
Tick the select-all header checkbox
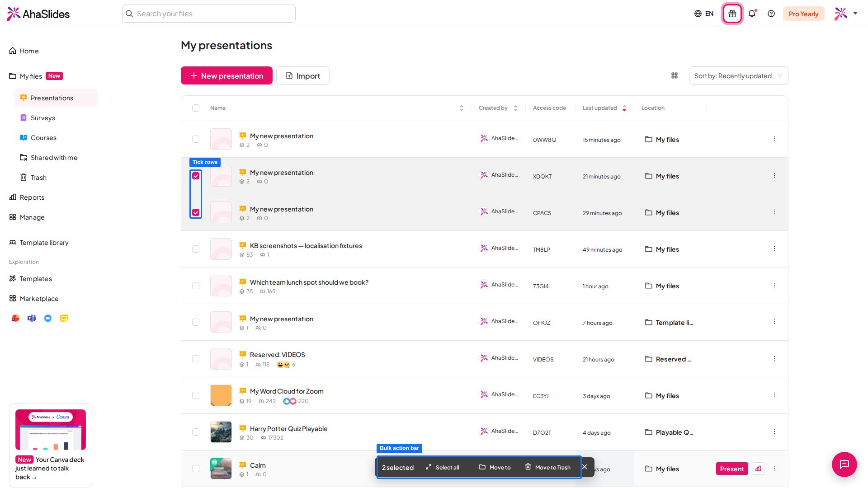click(x=196, y=108)
